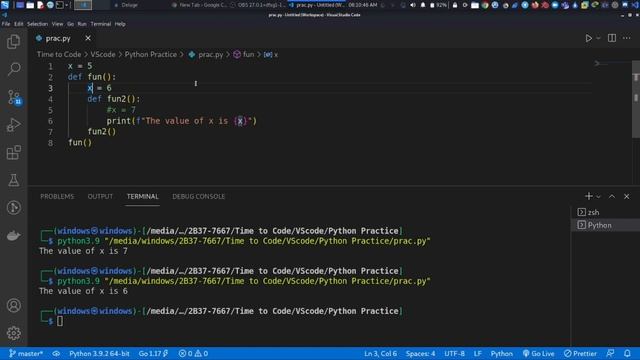Image resolution: width=640 pixels, height=360 pixels.
Task: Open the Extensions view
Action: point(13,153)
